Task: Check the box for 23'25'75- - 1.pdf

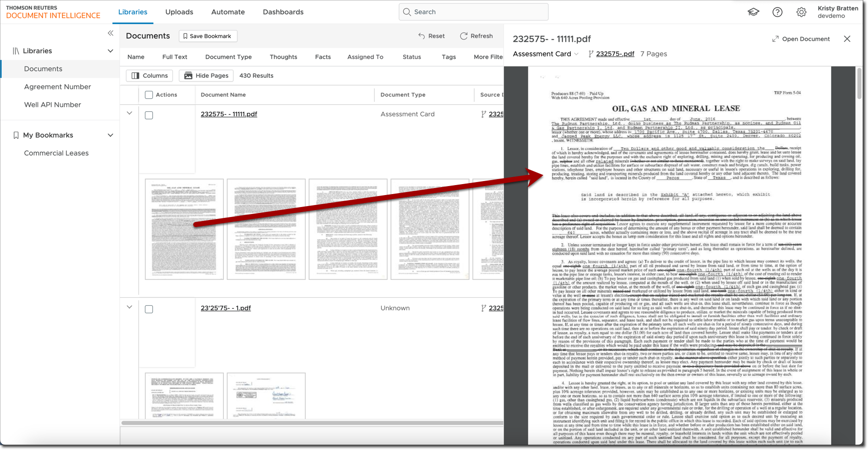Action: [148, 309]
